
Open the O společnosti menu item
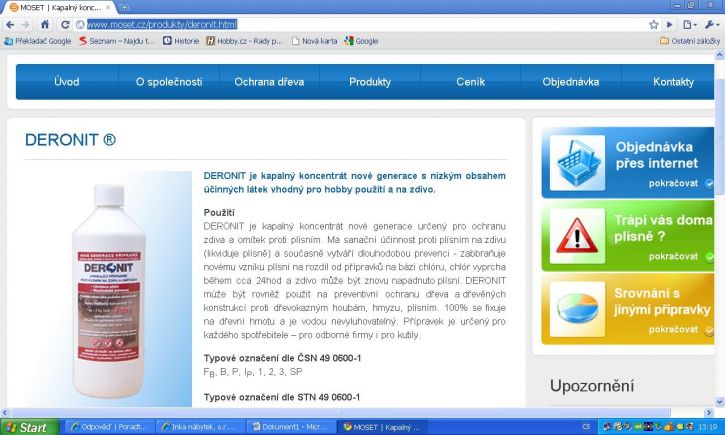[x=169, y=82]
